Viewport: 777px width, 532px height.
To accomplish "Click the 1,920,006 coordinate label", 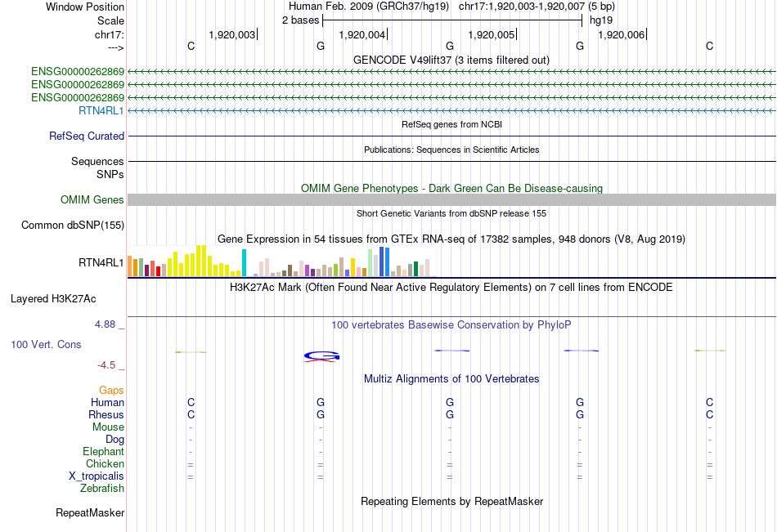I will (x=622, y=34).
